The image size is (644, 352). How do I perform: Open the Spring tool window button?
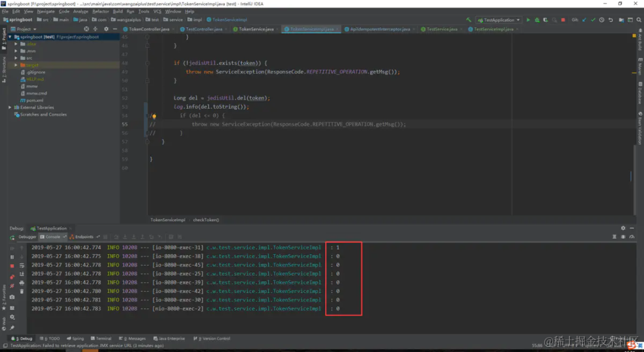point(75,338)
